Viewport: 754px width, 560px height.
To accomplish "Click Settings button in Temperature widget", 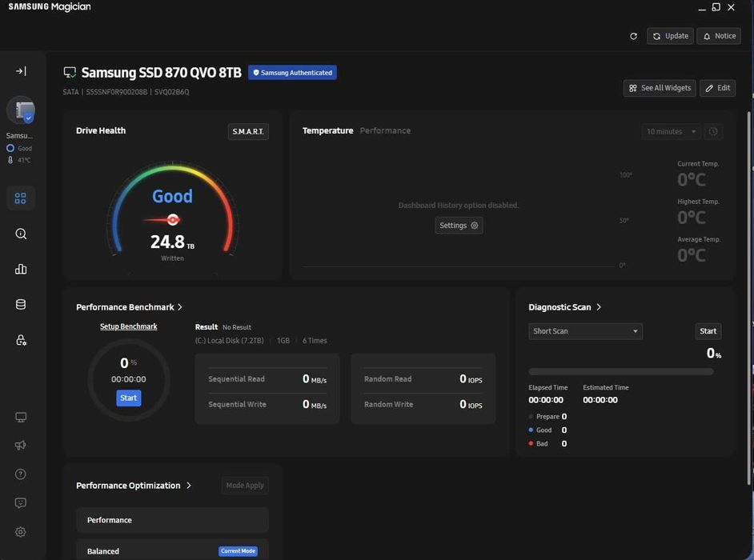I will tap(459, 226).
